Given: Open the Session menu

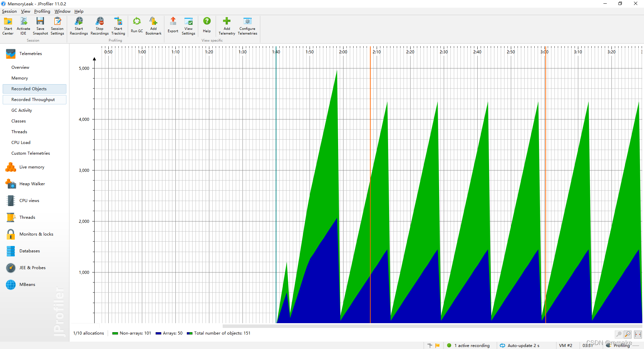Looking at the screenshot, I should 9,11.
